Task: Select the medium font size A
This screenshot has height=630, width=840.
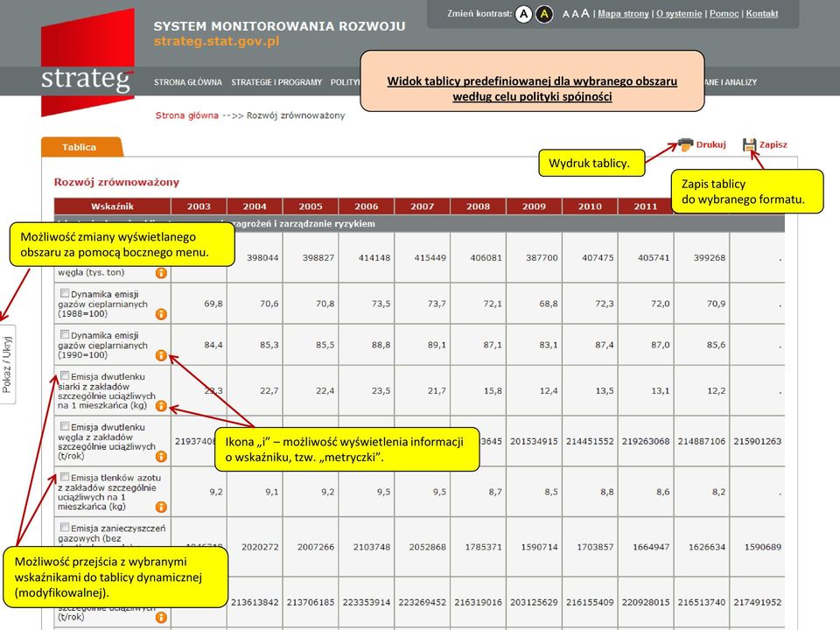Action: 575,14
